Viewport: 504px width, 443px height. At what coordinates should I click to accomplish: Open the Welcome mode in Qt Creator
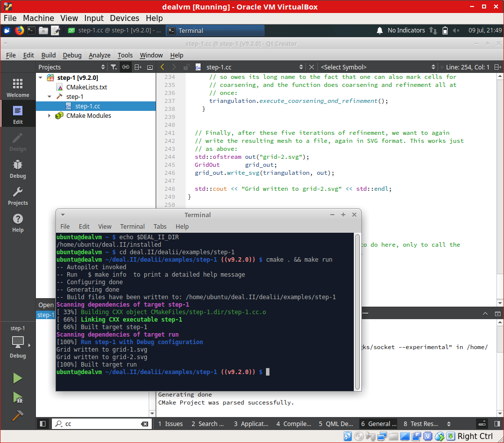[17, 87]
